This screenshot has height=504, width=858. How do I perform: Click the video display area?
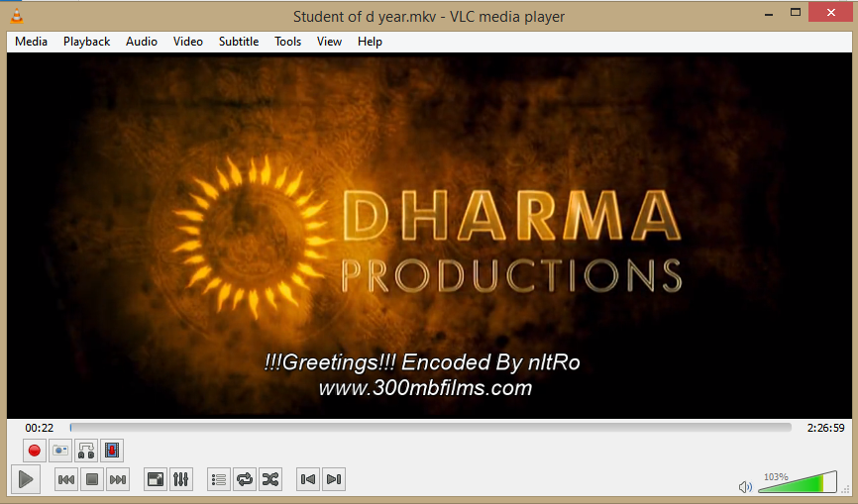pyautogui.click(x=429, y=235)
